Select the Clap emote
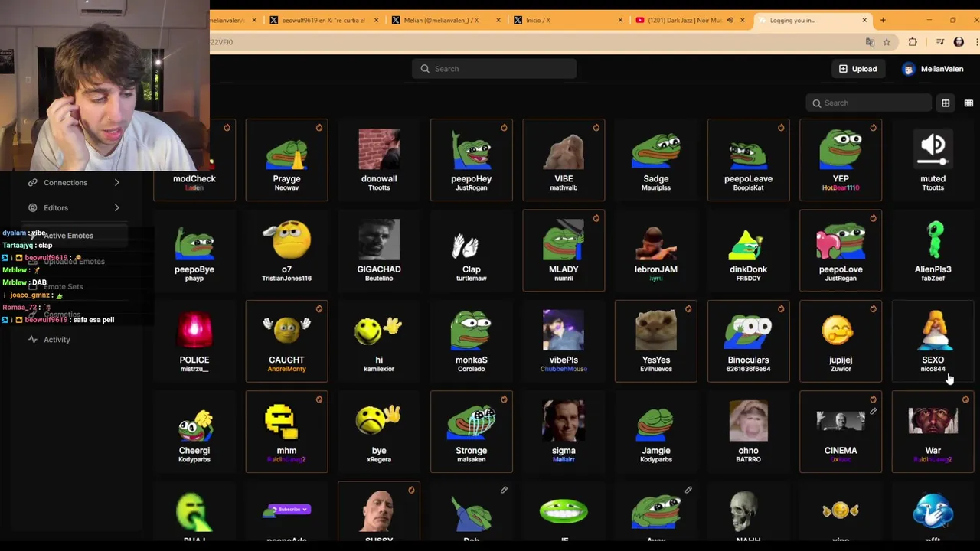Image resolution: width=980 pixels, height=551 pixels. click(x=471, y=251)
